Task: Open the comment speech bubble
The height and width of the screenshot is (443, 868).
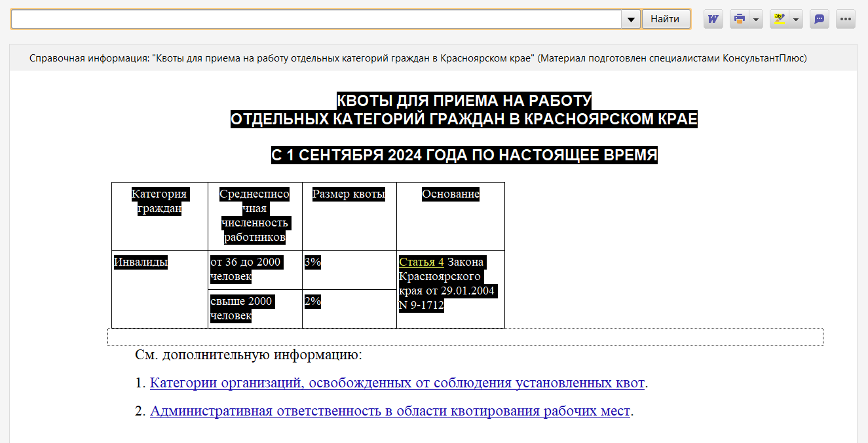Action: tap(819, 19)
